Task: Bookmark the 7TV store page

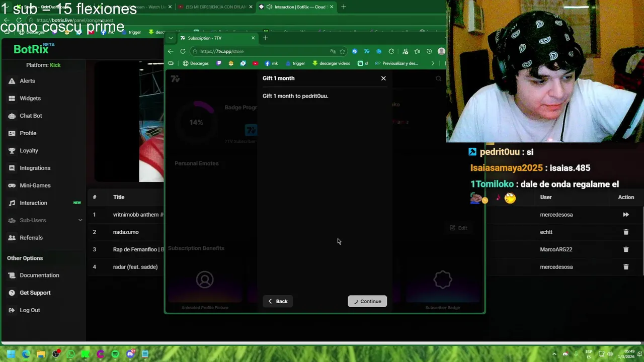Action: 343,51
